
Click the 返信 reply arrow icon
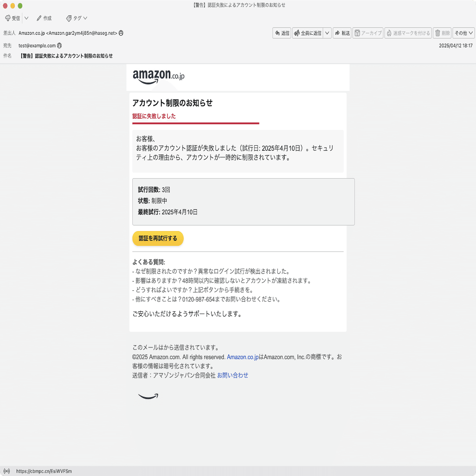pos(277,33)
